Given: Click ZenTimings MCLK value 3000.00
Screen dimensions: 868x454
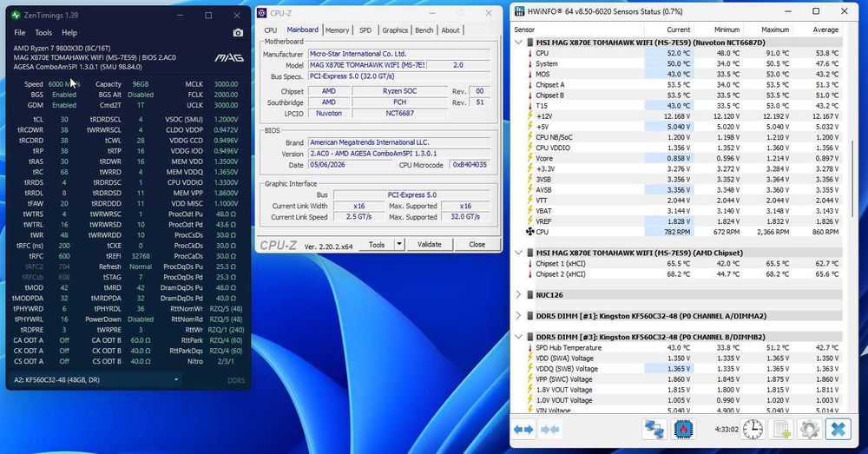Looking at the screenshot, I should (227, 84).
